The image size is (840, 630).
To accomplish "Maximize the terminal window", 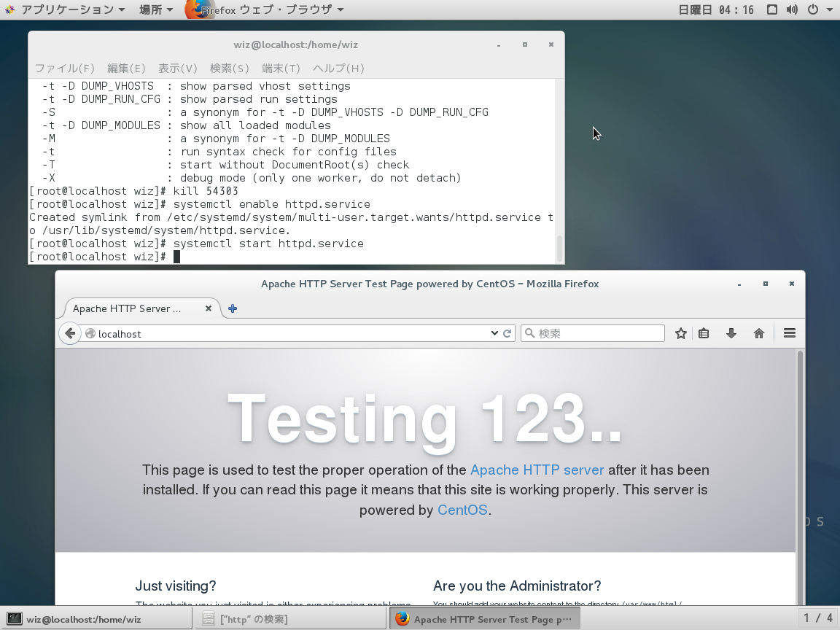I will [x=525, y=44].
